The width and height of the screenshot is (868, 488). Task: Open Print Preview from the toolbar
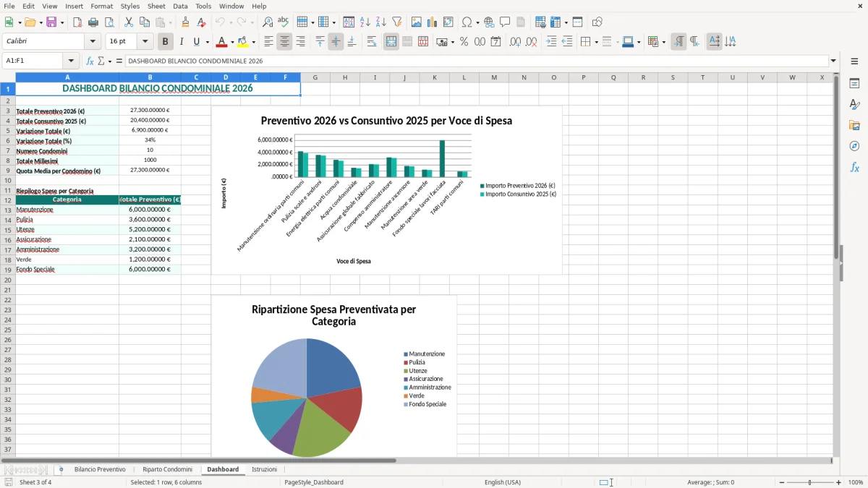(109, 22)
